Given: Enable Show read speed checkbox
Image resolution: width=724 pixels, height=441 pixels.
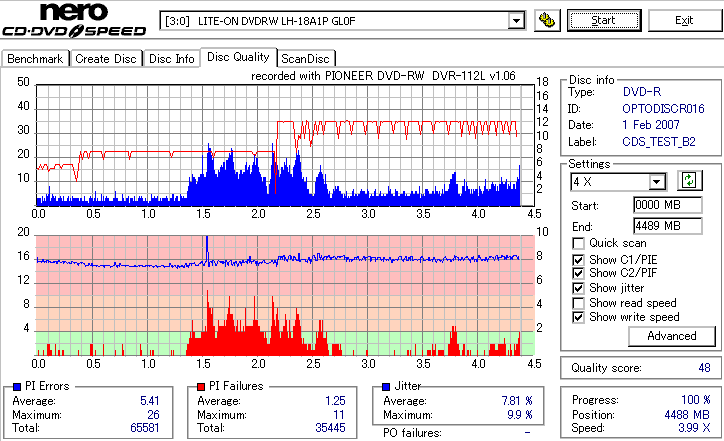Looking at the screenshot, I should (x=578, y=303).
